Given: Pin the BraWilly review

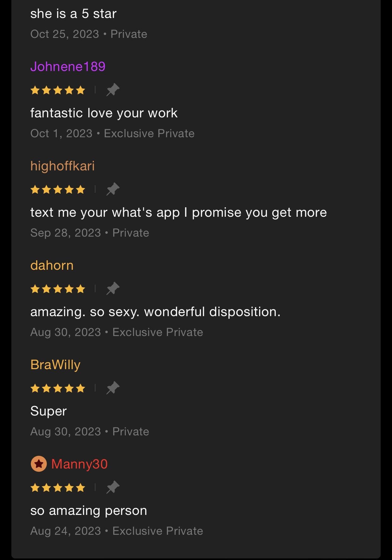Looking at the screenshot, I should [113, 388].
